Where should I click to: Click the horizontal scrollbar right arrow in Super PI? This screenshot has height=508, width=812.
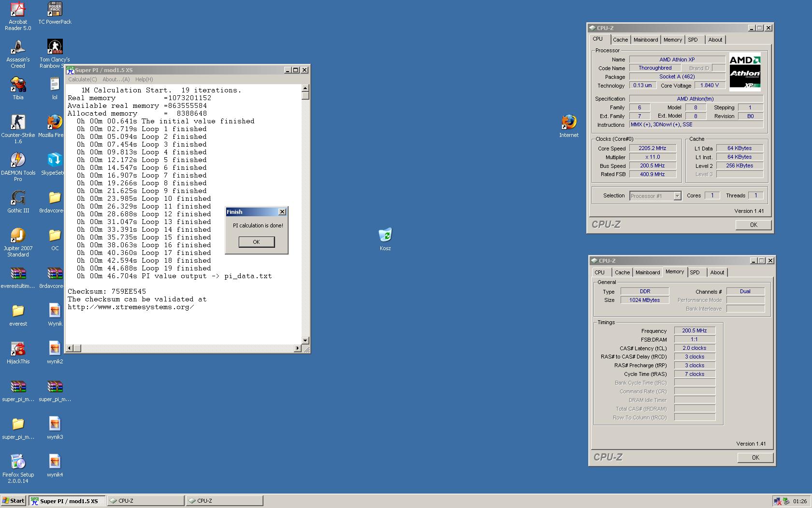(x=297, y=348)
